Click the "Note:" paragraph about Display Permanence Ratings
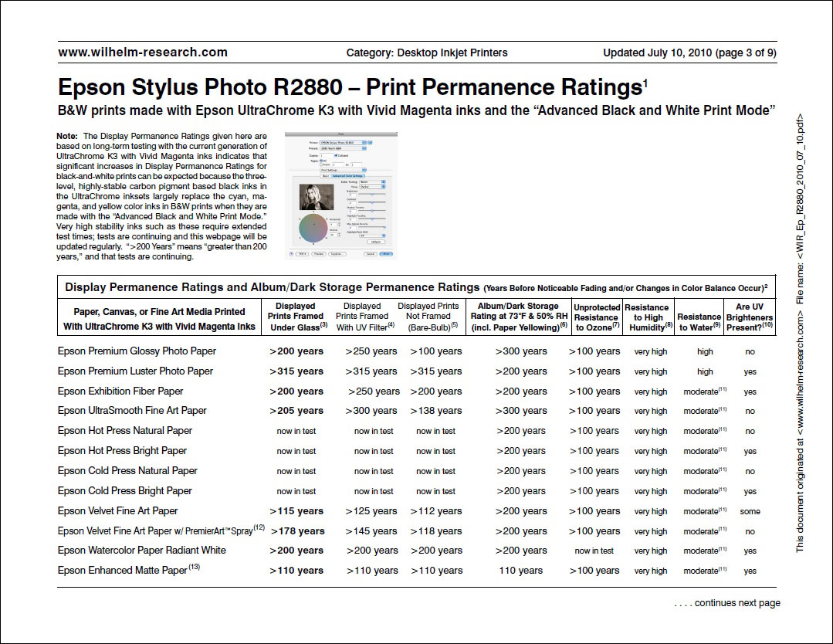This screenshot has height=644, width=833. 161,196
